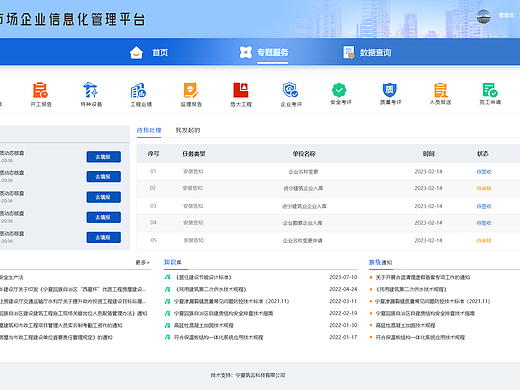Click 进宁建筑企业入库 in table row 02

coord(303,188)
